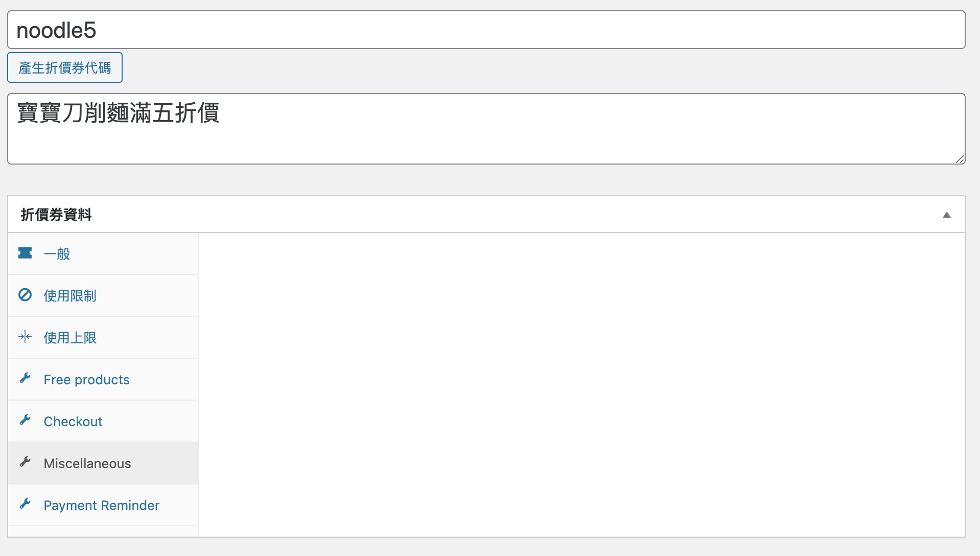Click the wrench icon beside Checkout
980x556 pixels.
[x=25, y=420]
